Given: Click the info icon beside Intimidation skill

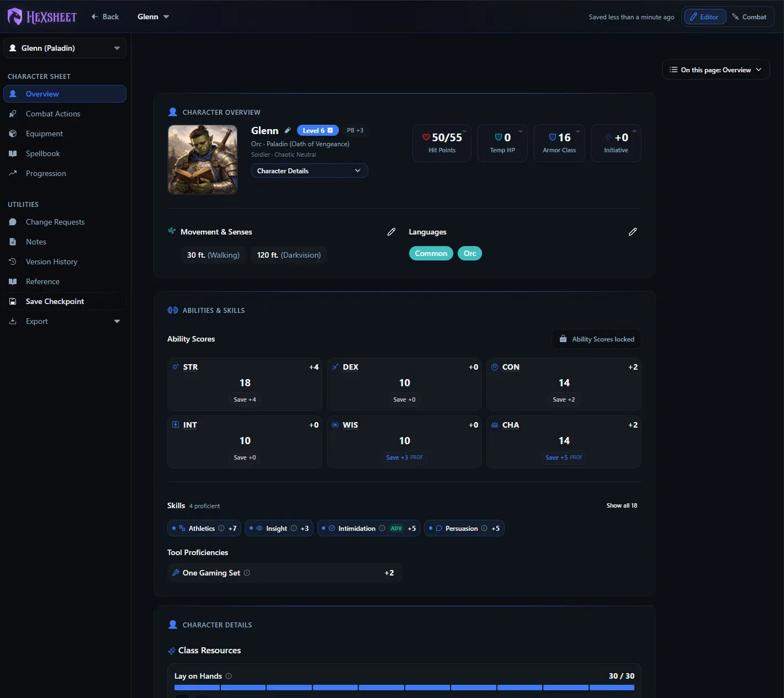Looking at the screenshot, I should (x=382, y=528).
